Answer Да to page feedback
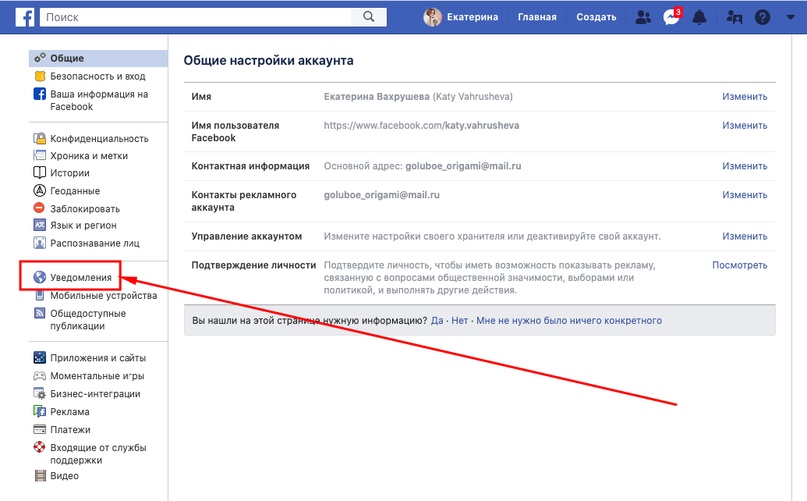This screenshot has height=501, width=807. [437, 320]
